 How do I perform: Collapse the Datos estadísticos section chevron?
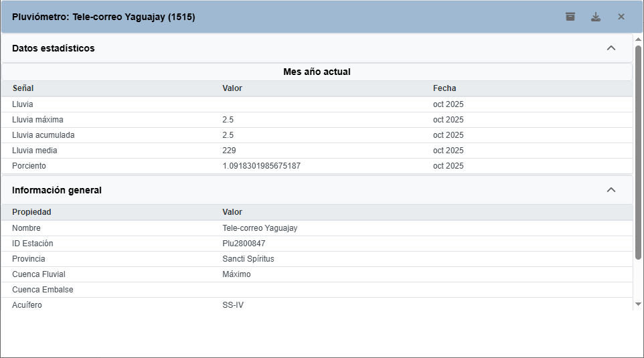pyautogui.click(x=611, y=48)
